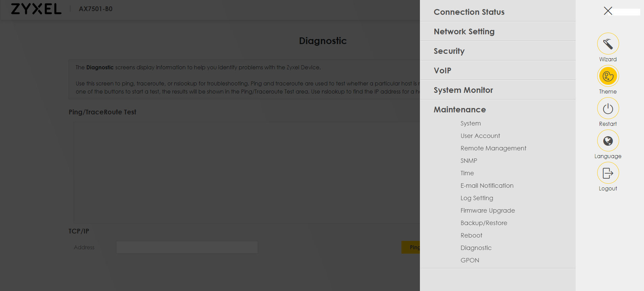644x291 pixels.
Task: Expand the Connection Status section
Action: click(469, 12)
